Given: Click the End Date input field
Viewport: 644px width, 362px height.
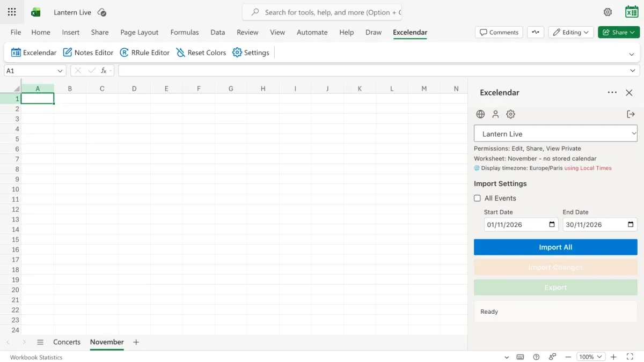Looking at the screenshot, I should pos(600,225).
